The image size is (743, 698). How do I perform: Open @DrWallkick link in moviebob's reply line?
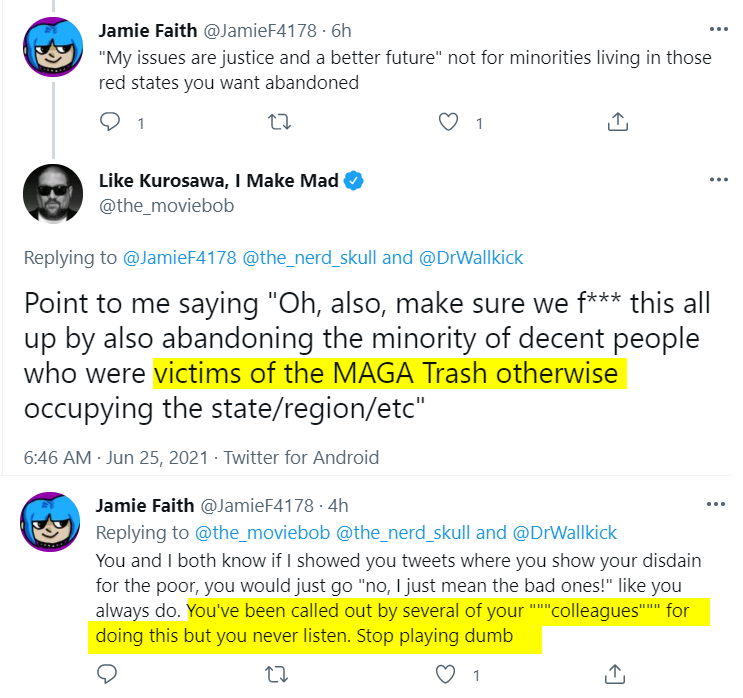coord(471,258)
